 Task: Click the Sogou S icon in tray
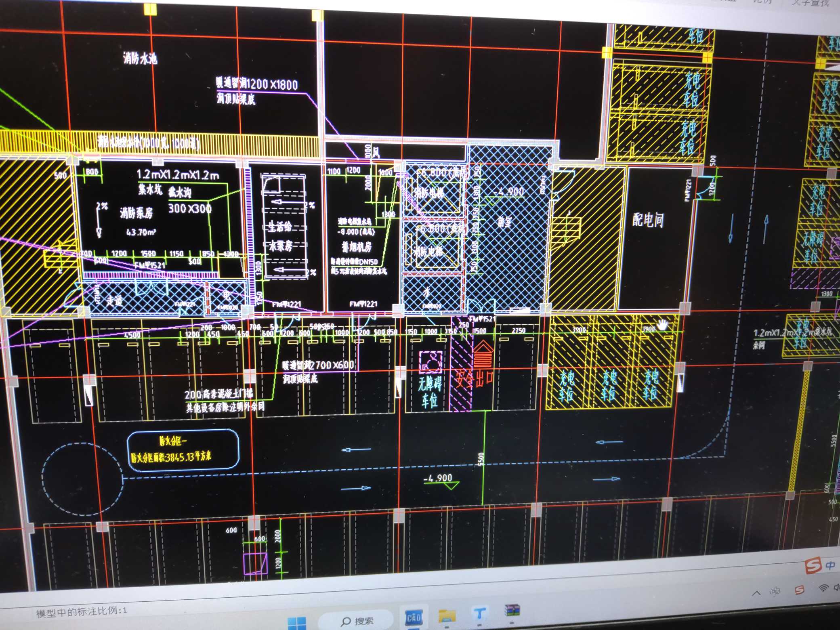pos(799,590)
